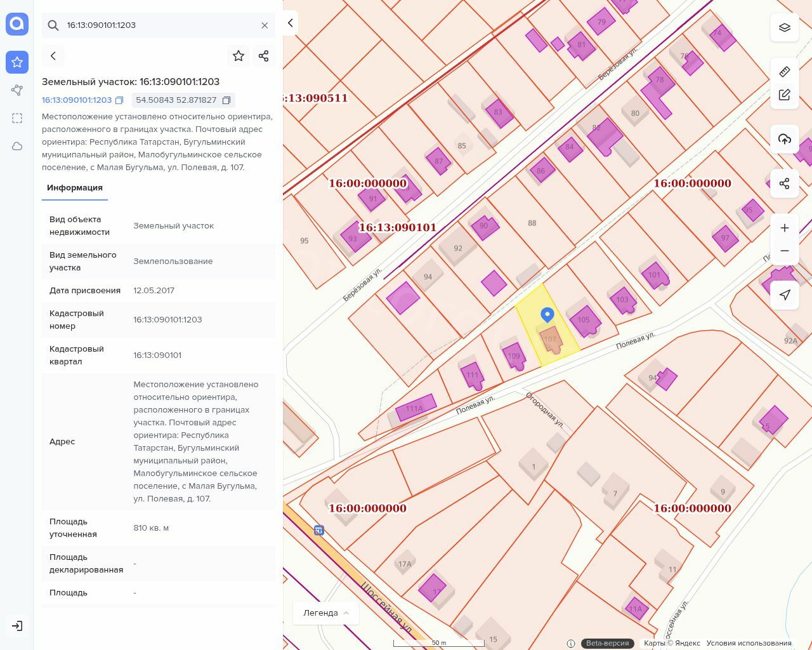
Task: Open favorites in left sidebar
Action: (x=17, y=62)
